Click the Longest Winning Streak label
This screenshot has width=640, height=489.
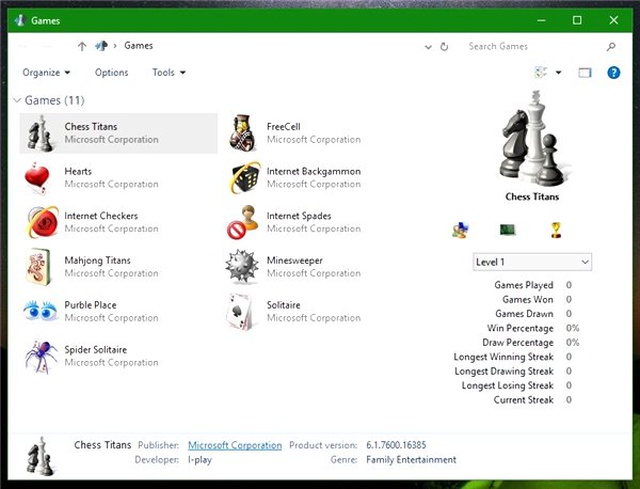[503, 357]
